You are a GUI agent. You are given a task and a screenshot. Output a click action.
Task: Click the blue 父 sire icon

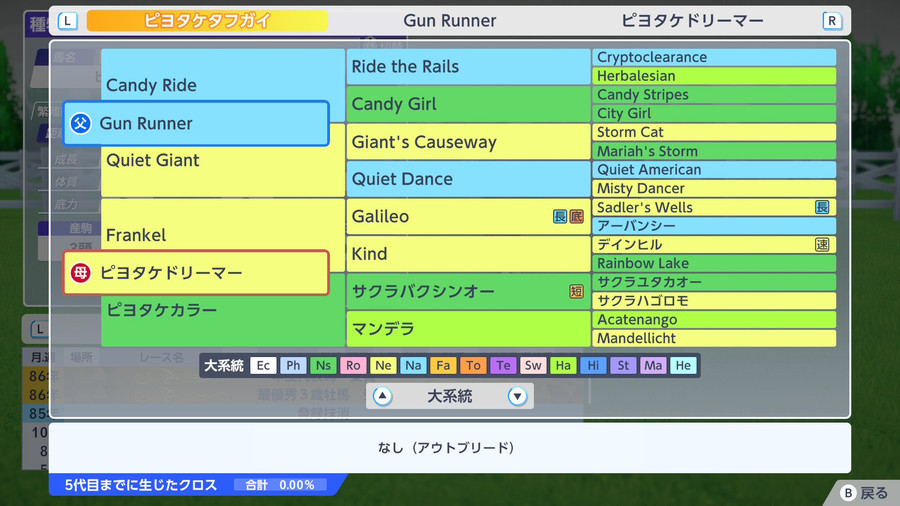click(80, 123)
